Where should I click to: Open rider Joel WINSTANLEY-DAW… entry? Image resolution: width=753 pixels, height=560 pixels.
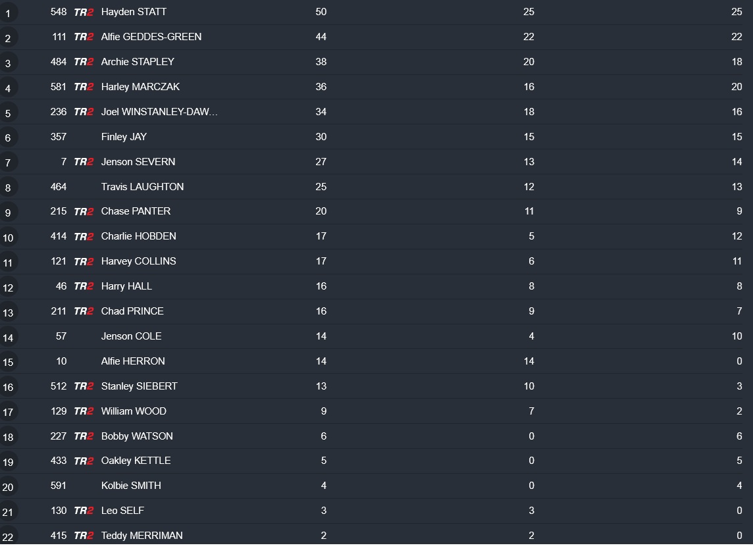(159, 112)
